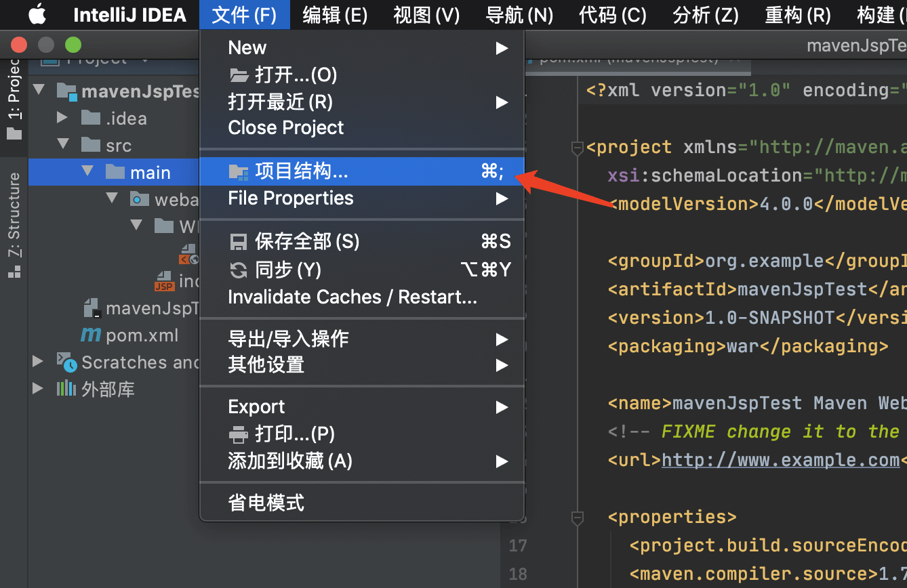Select Close Project from File menu
Image resolution: width=907 pixels, height=588 pixels.
pyautogui.click(x=286, y=127)
